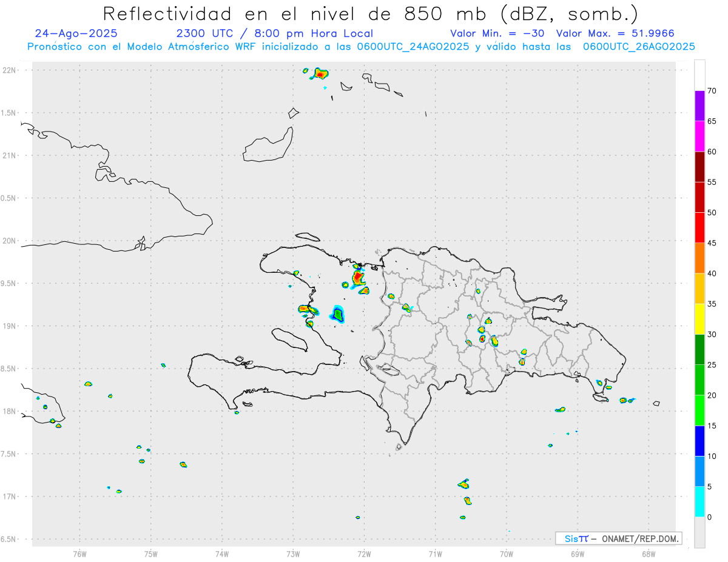Click the magenta 60-65 dBZ colorbar segment

pyautogui.click(x=699, y=136)
